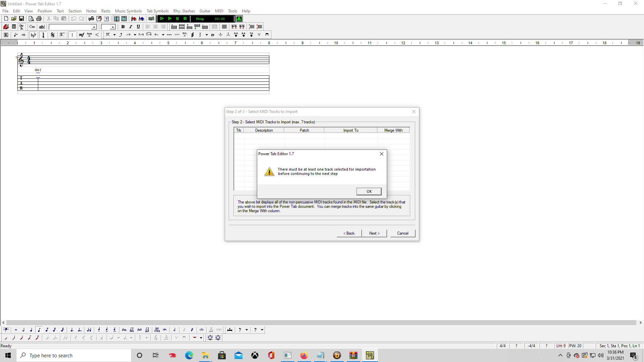Click the play from start button
The image size is (644, 362).
tap(162, 19)
